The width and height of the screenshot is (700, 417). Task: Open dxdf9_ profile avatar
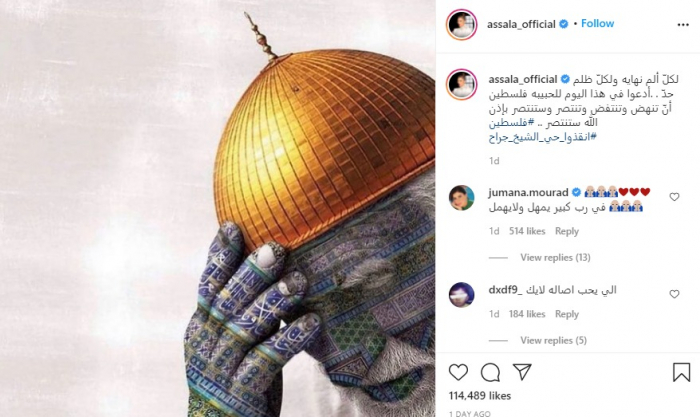tap(462, 295)
